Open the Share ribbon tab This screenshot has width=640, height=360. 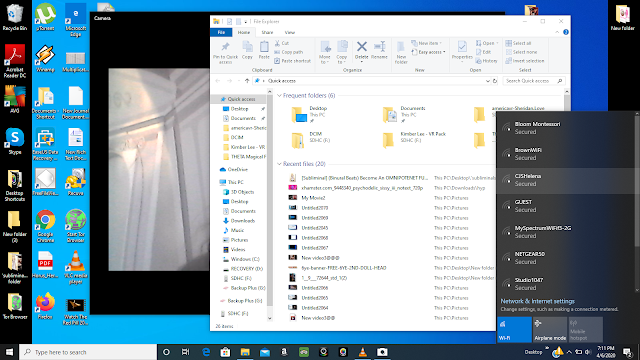click(x=267, y=32)
